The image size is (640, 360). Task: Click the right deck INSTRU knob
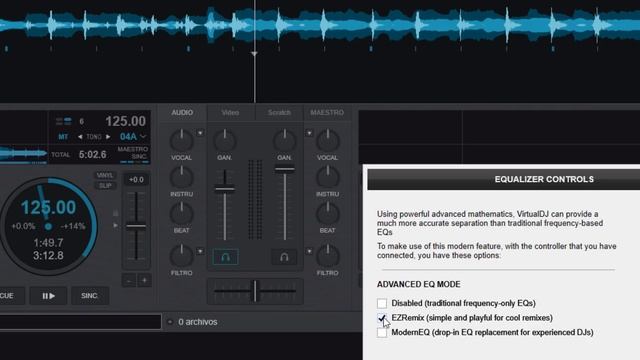328,178
